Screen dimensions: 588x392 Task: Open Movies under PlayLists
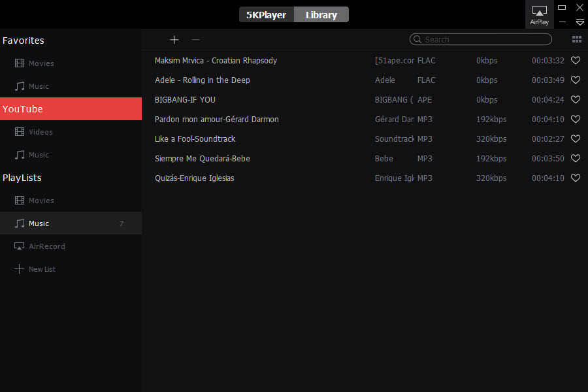(71, 201)
